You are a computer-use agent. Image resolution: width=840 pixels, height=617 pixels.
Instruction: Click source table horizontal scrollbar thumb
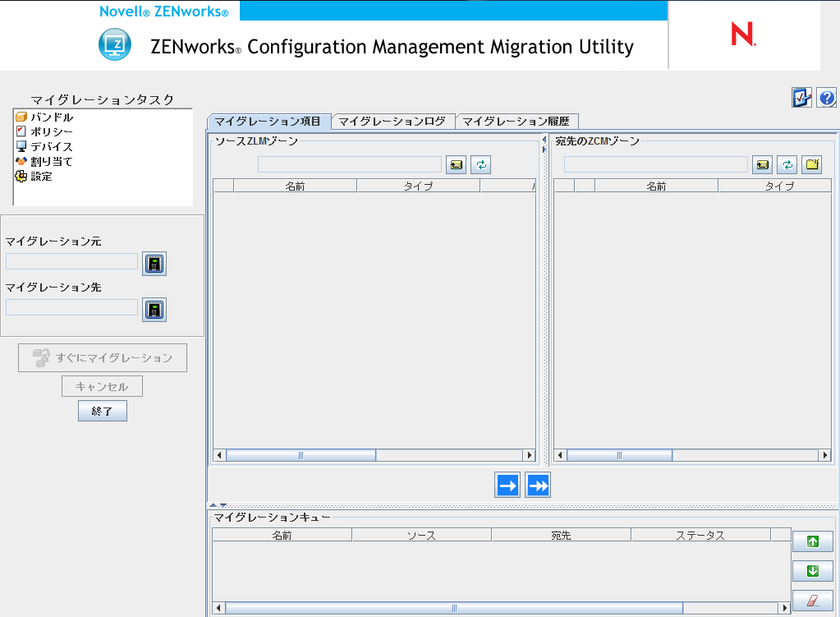[301, 456]
